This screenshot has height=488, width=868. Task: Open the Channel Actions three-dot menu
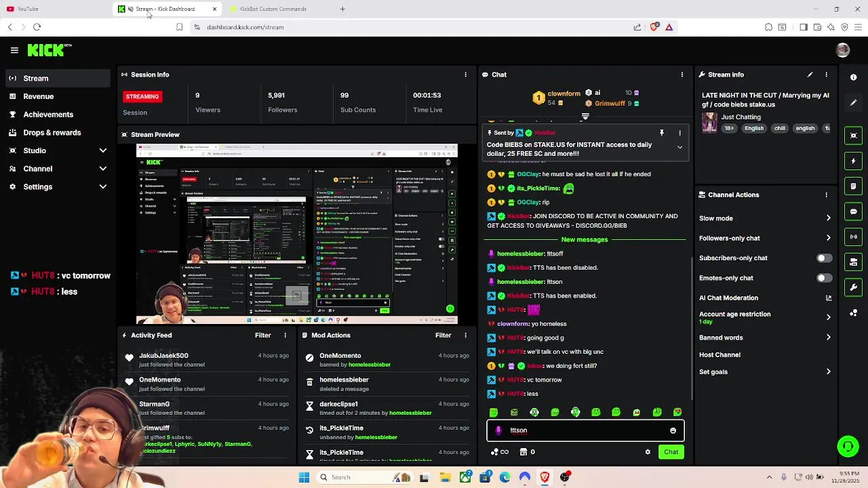point(826,195)
